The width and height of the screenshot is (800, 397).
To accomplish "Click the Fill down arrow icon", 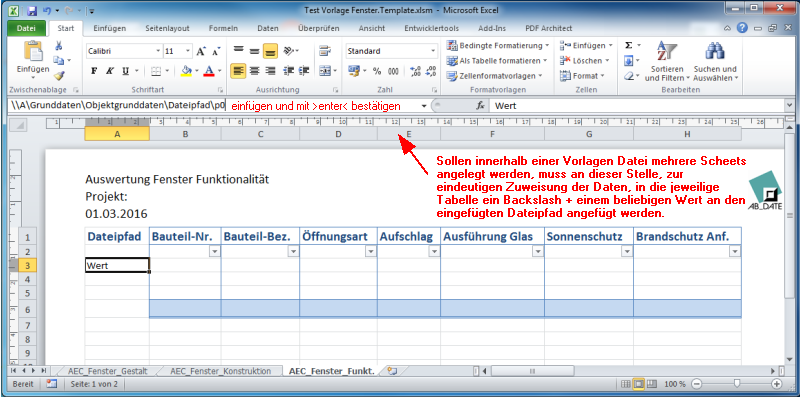I will (x=629, y=61).
